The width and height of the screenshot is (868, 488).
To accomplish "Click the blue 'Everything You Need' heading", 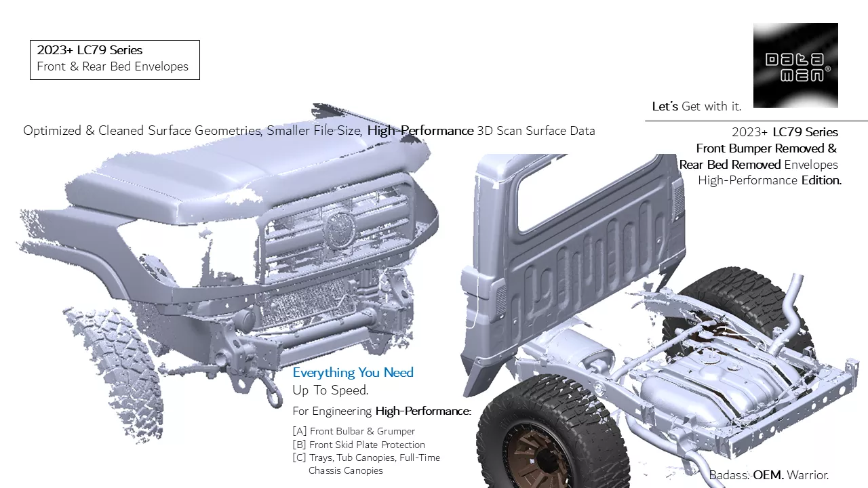I will click(x=353, y=373).
